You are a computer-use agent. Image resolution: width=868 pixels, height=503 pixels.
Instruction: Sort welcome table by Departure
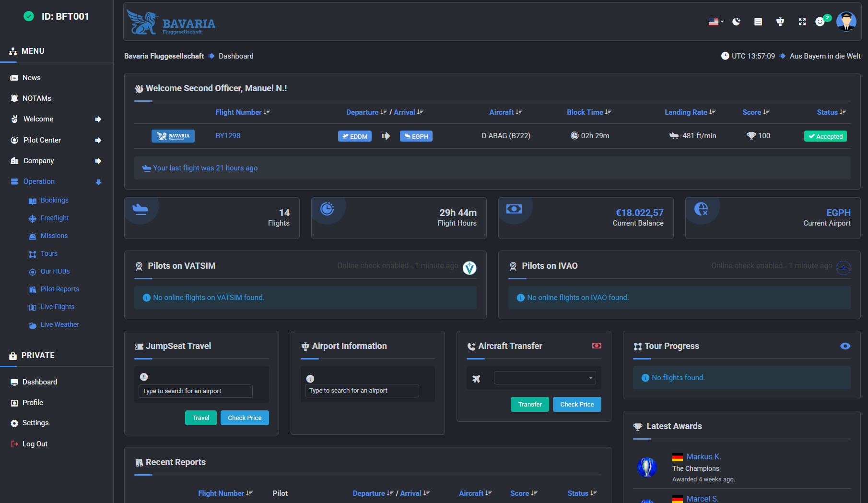point(366,112)
